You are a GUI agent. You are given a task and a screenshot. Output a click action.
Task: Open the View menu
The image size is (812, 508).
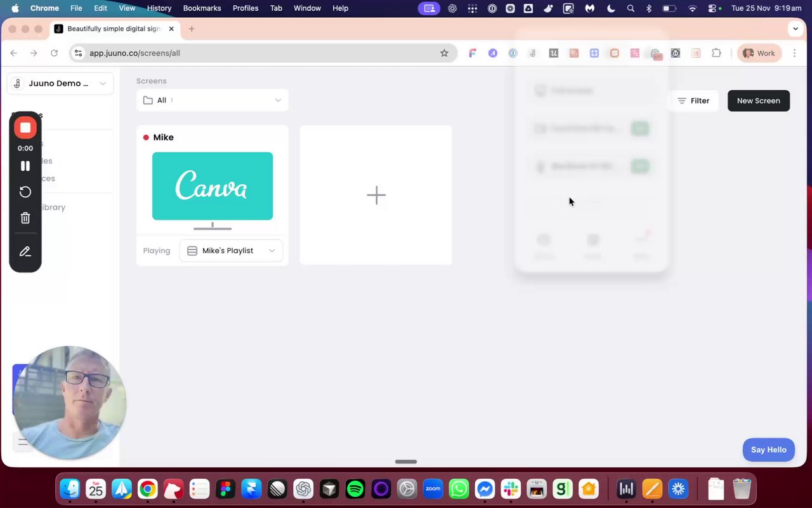(127, 8)
